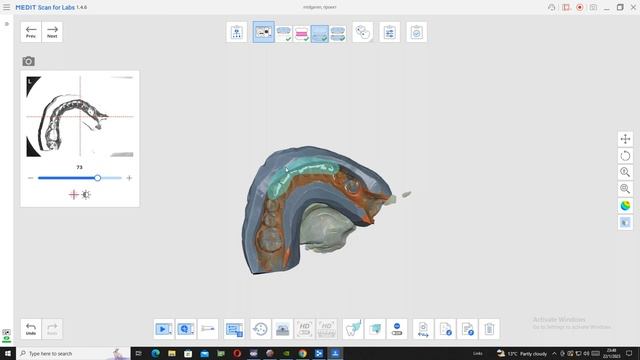Open the scan data list panel
Viewport: 640px width, 360px height.
click(234, 329)
